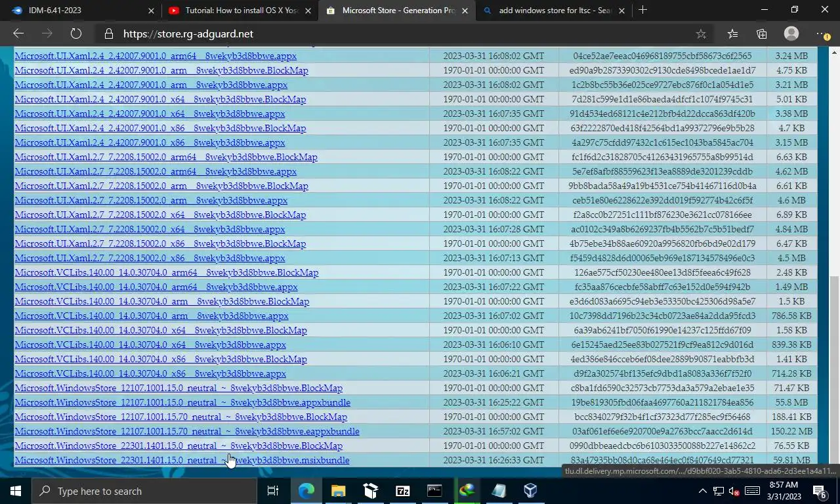
Task: Download UI.Xaml.2.7 x64 appx link
Action: pos(150,229)
